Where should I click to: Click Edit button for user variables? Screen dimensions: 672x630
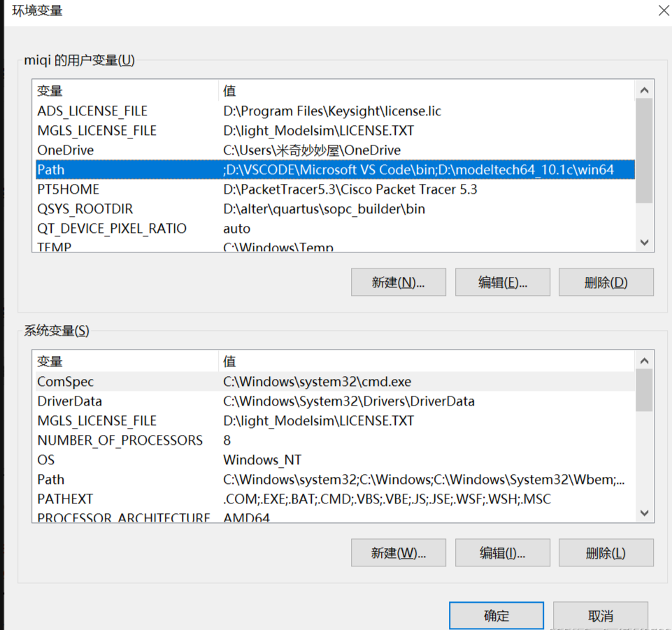coord(502,282)
